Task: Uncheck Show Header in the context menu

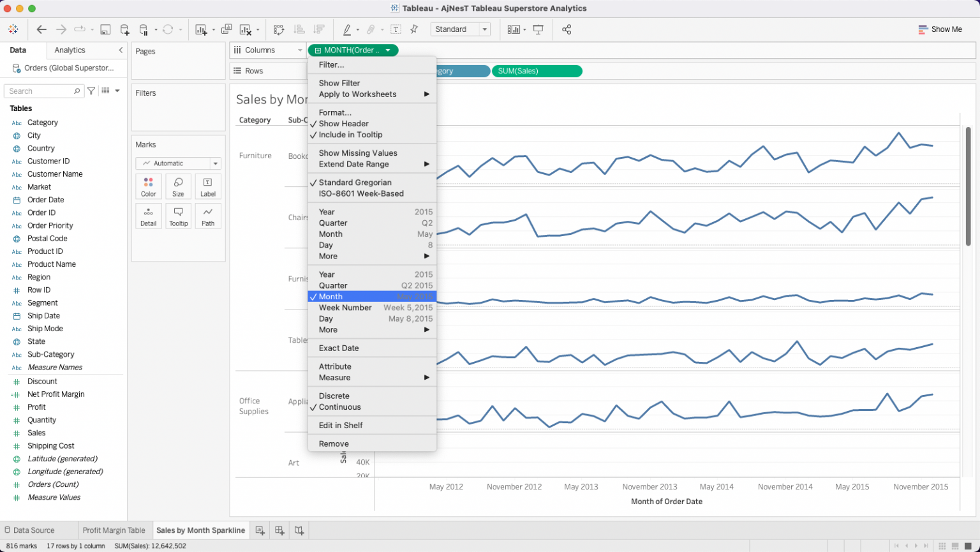Action: 343,124
